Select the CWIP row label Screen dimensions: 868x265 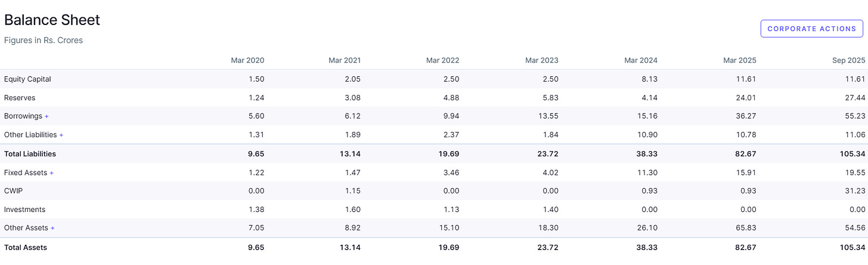click(13, 191)
